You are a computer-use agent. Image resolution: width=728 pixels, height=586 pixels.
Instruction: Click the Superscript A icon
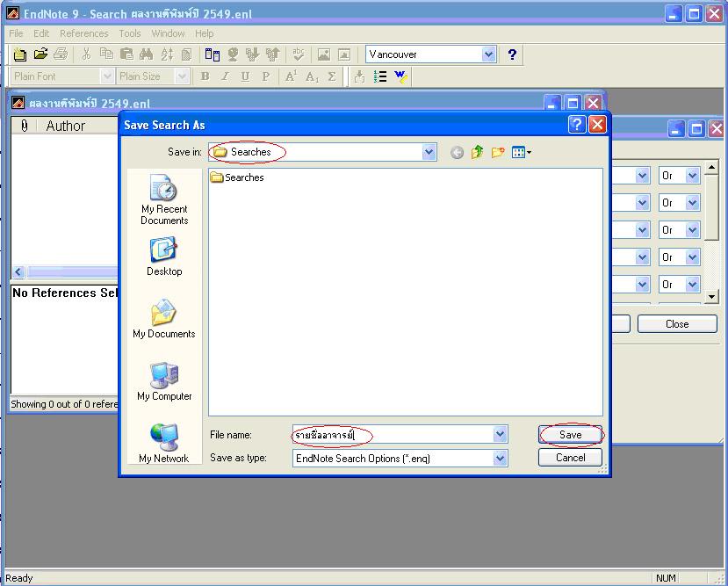tap(291, 76)
